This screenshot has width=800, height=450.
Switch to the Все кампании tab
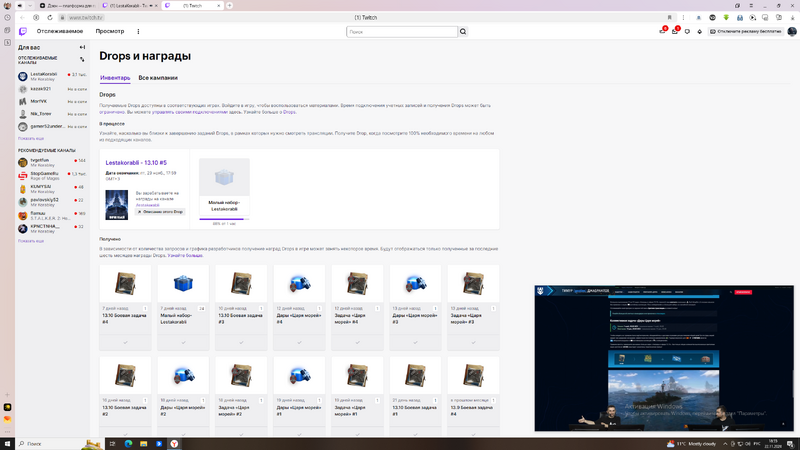(x=158, y=78)
